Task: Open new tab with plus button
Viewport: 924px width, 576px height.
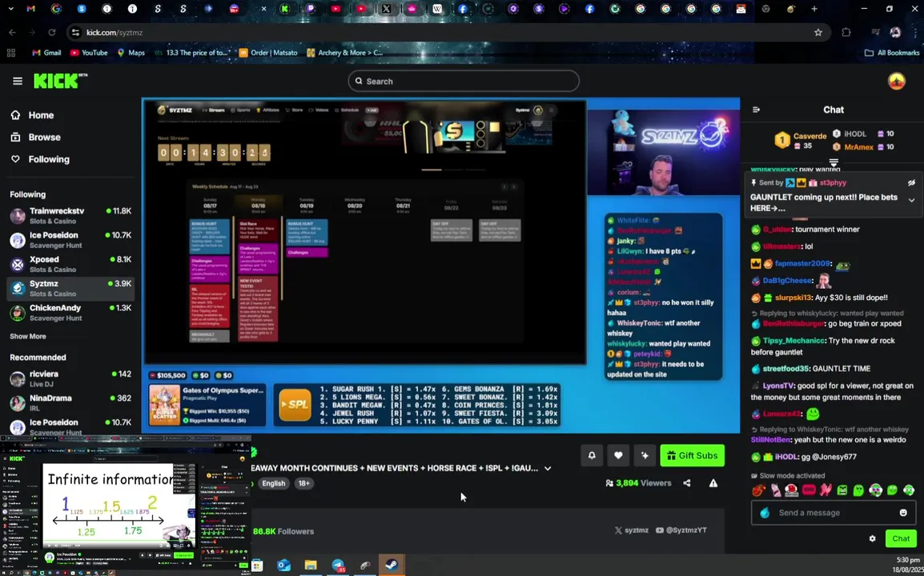Action: tap(814, 9)
